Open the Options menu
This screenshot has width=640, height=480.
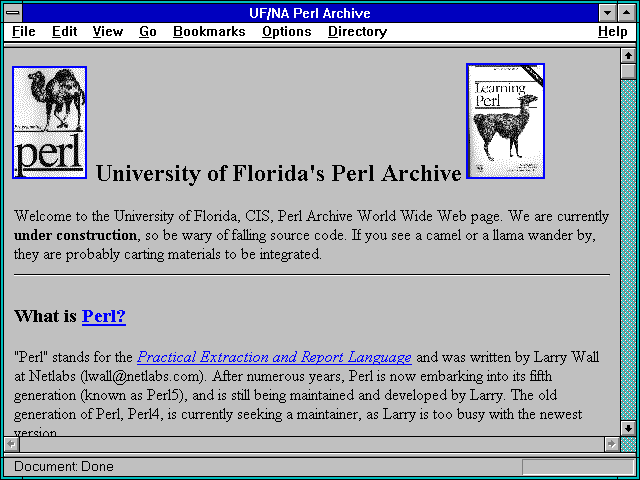[287, 31]
